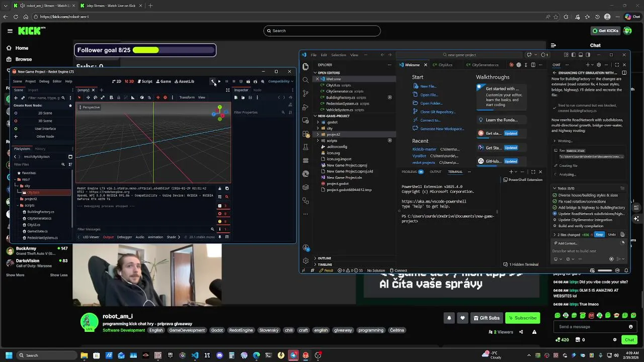Select 'Build and verify compilation' todo item
The height and width of the screenshot is (362, 644).
coord(581,226)
